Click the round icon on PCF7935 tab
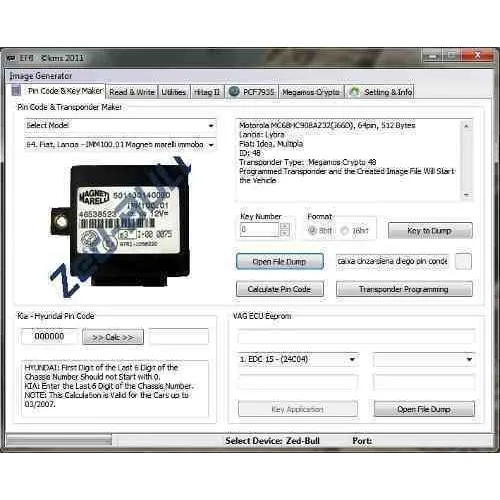Image resolution: width=500 pixels, height=500 pixels. [234, 91]
